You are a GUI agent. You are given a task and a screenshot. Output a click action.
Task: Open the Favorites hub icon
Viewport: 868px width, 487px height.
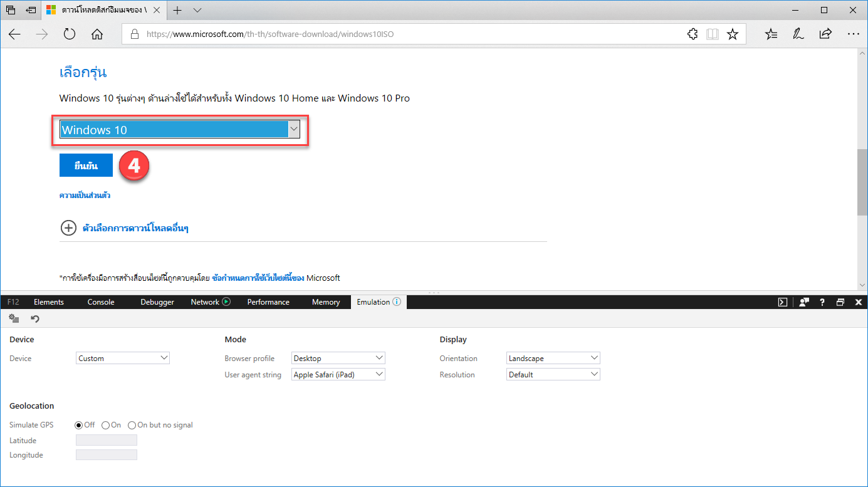pyautogui.click(x=771, y=34)
